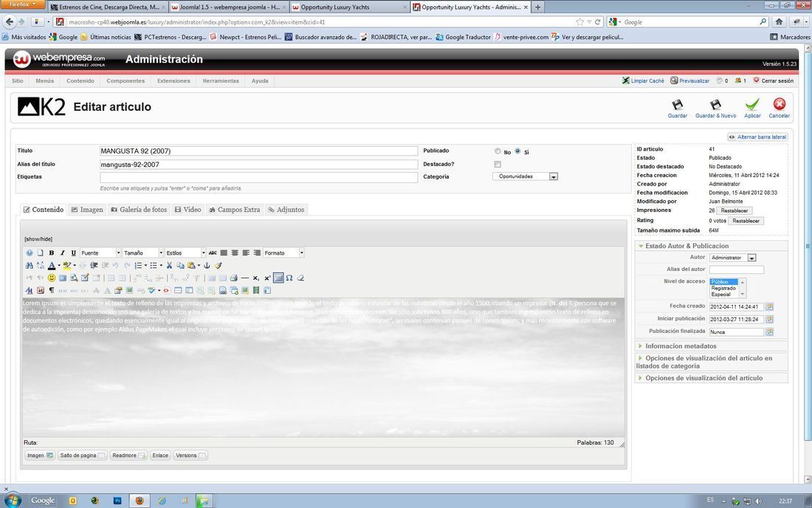The height and width of the screenshot is (508, 812).
Task: Switch to the Imagen tab
Action: [x=87, y=210]
